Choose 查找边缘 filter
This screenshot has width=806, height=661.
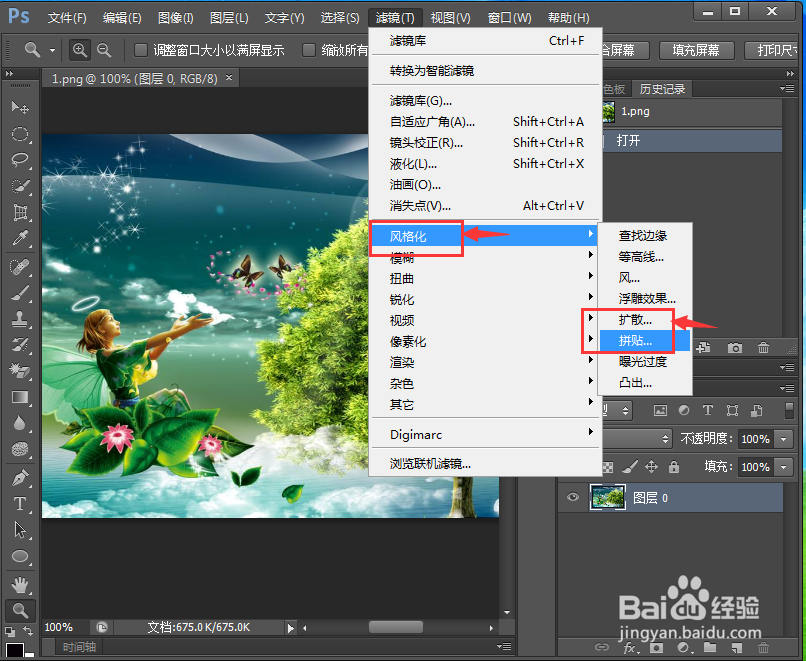point(645,235)
